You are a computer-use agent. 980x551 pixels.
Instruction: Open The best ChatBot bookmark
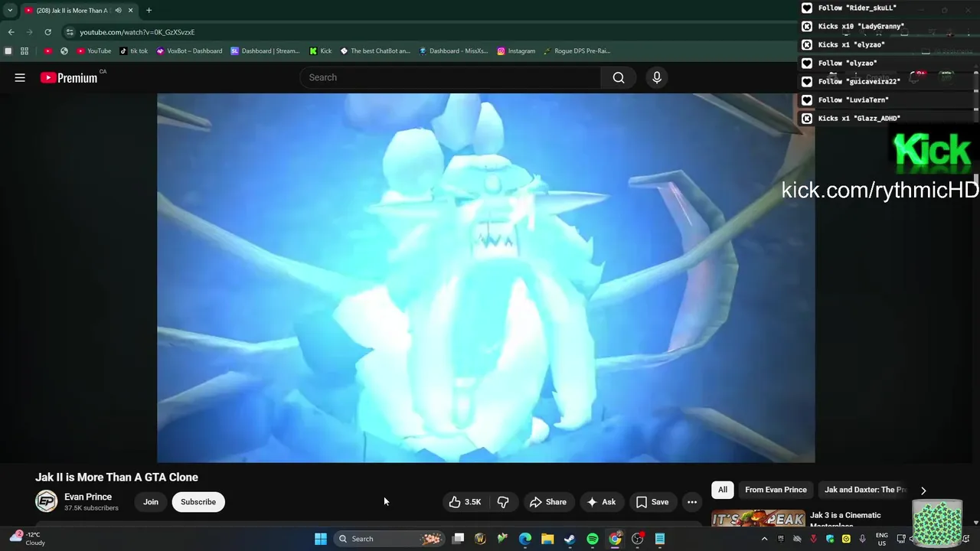(375, 51)
